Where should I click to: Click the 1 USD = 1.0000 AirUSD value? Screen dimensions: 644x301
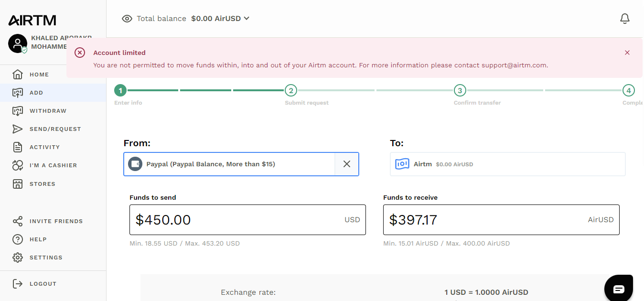click(486, 292)
